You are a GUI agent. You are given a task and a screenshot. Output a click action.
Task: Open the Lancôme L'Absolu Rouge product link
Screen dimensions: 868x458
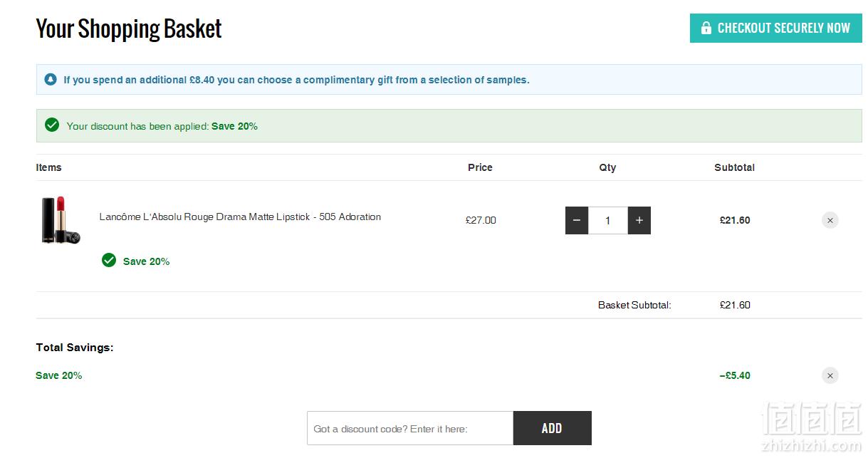click(240, 217)
